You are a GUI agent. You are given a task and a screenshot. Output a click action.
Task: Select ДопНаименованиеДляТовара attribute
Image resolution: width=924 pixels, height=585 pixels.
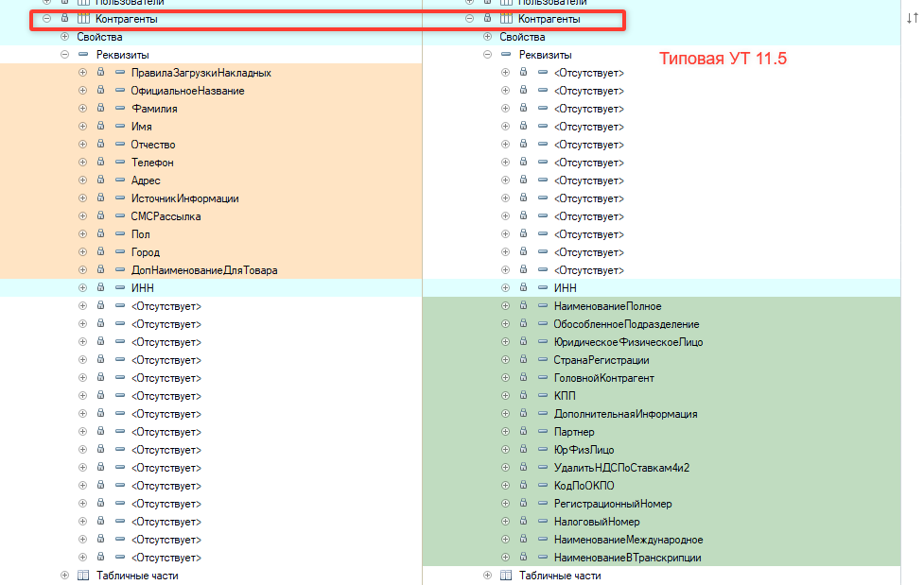pos(204,270)
